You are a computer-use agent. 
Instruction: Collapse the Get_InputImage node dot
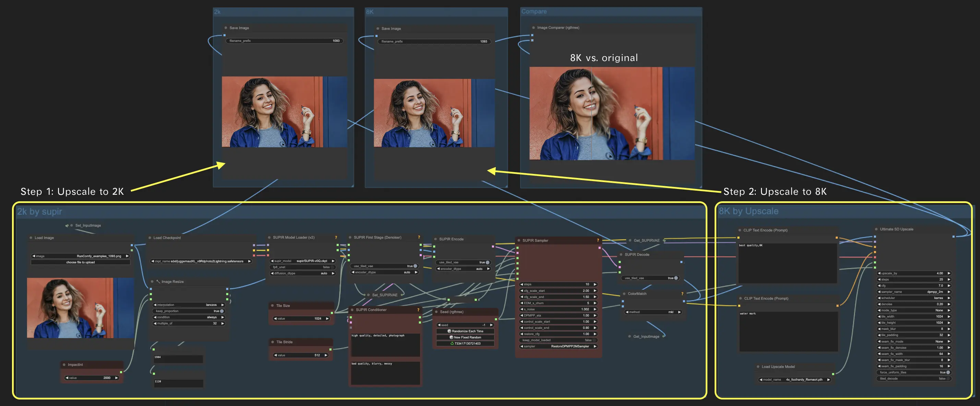point(630,336)
